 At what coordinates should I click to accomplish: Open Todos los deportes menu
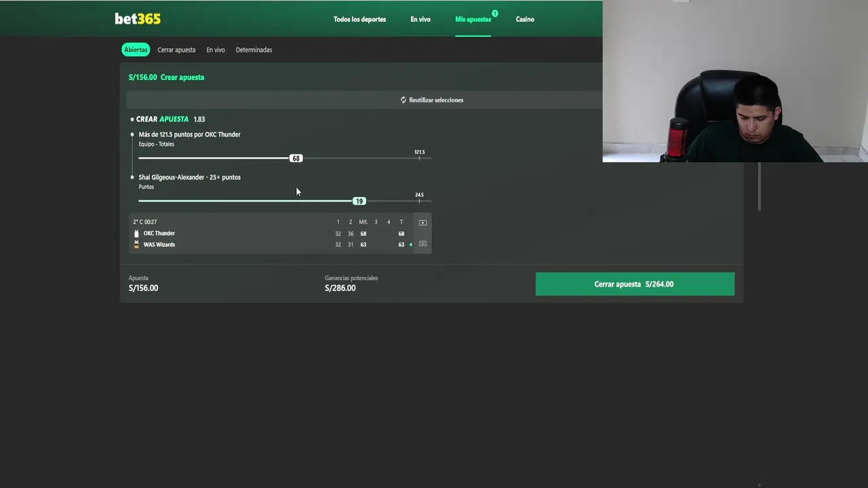click(359, 19)
